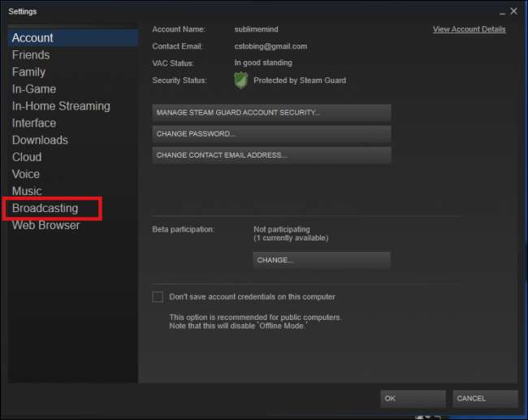528x420 pixels.
Task: Click the contact email cstobing@gmail.com
Action: coord(270,46)
